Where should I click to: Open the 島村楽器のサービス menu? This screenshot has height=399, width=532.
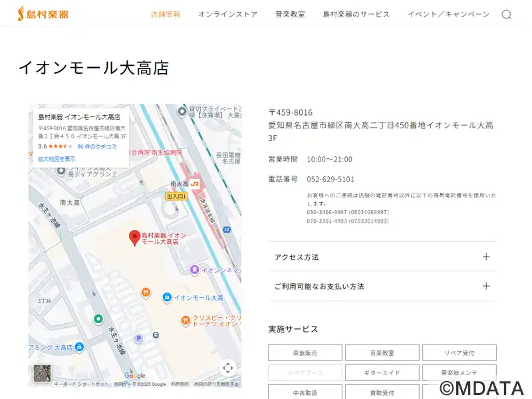356,14
